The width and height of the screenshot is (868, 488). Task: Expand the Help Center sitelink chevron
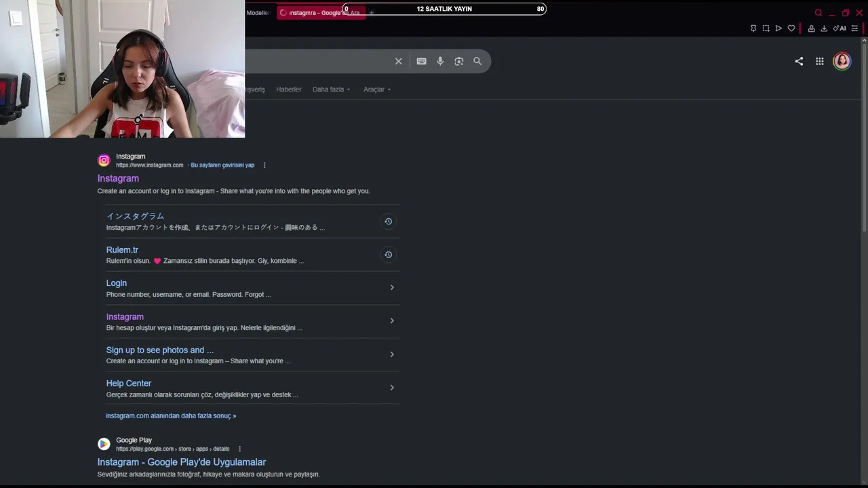click(392, 388)
